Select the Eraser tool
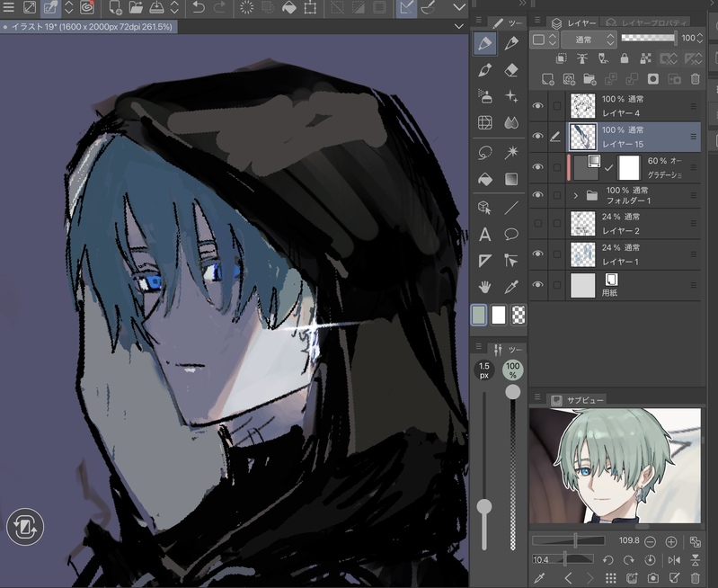 (x=511, y=70)
